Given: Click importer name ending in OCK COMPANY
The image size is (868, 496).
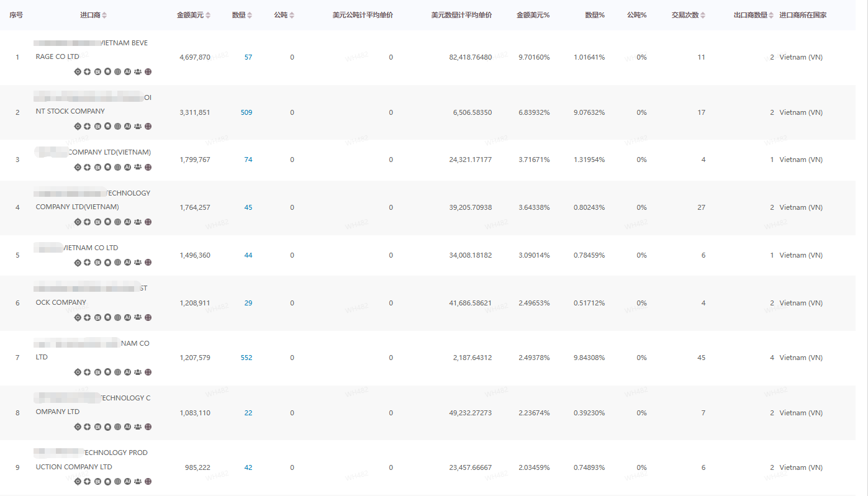Looking at the screenshot, I should point(61,303).
